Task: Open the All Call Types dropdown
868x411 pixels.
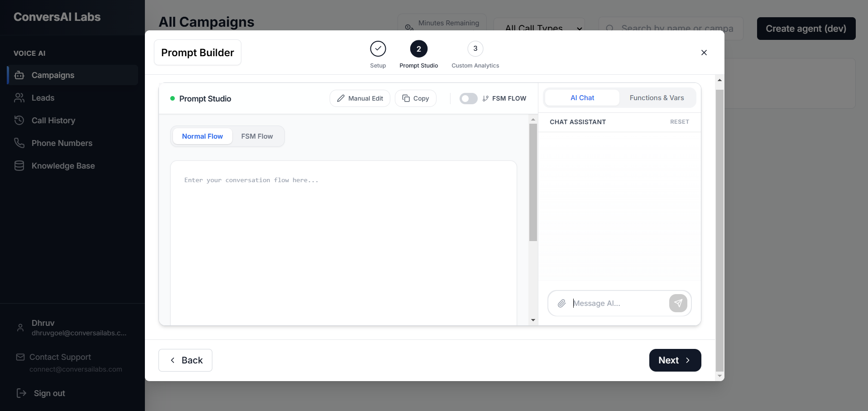Action: point(539,29)
